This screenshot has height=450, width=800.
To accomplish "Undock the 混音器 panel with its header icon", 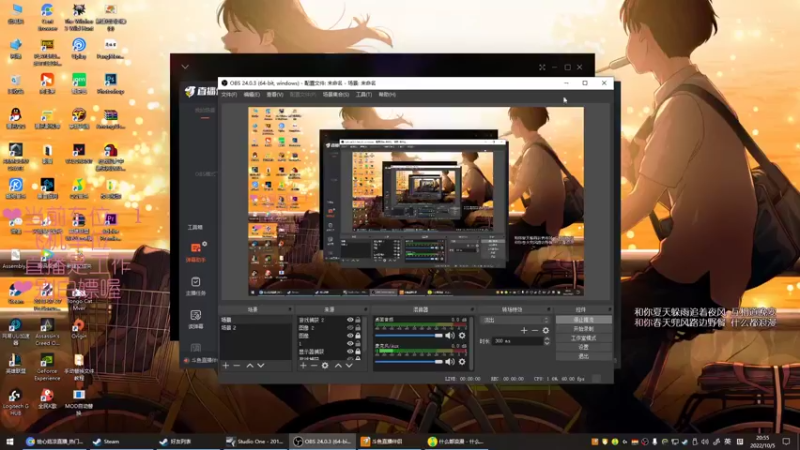I will point(472,309).
